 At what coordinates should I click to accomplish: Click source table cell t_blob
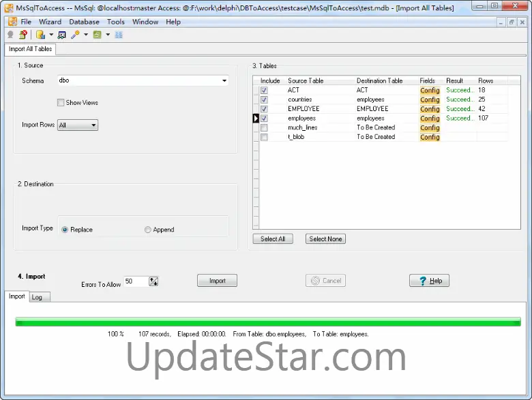[296, 137]
